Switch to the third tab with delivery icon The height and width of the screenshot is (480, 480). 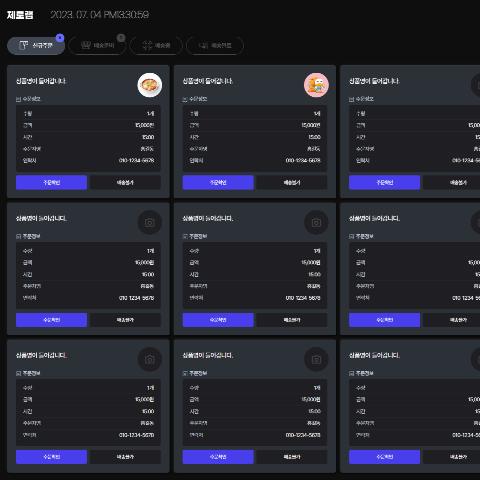156,45
